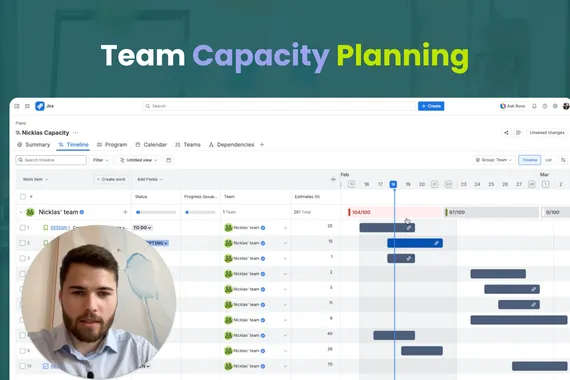Screen dimensions: 570x380
Task: Click the 0/100 capacity bar
Action: [556, 212]
